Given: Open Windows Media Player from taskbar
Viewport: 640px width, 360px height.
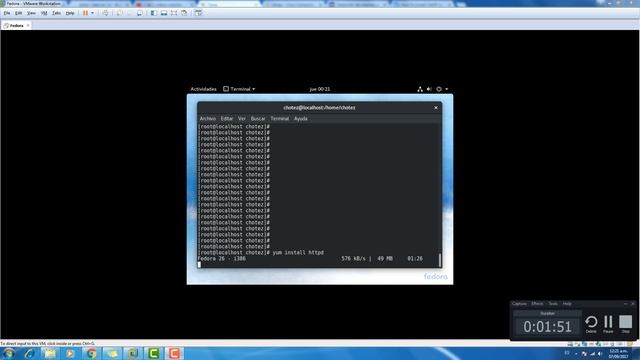Looking at the screenshot, I should (70, 353).
